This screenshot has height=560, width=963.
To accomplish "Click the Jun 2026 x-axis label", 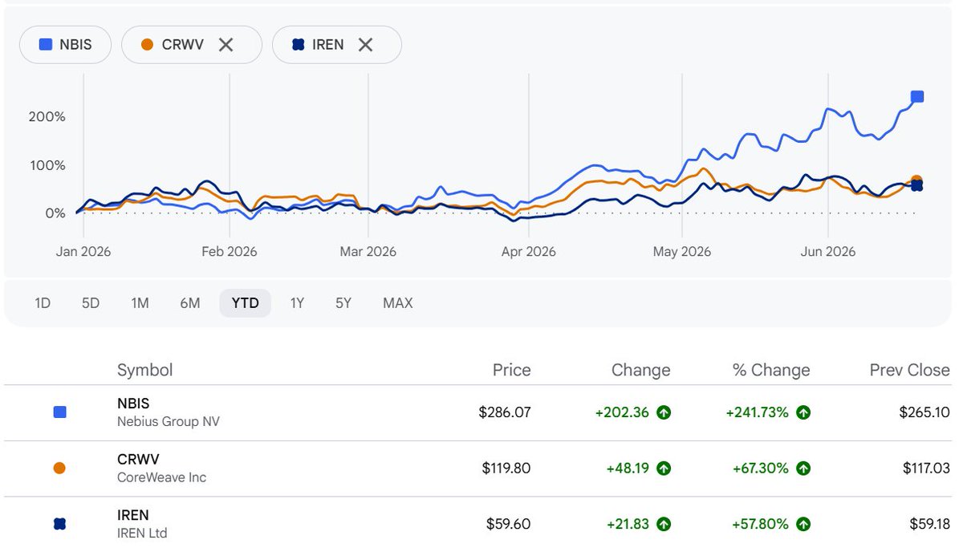I will [x=828, y=252].
